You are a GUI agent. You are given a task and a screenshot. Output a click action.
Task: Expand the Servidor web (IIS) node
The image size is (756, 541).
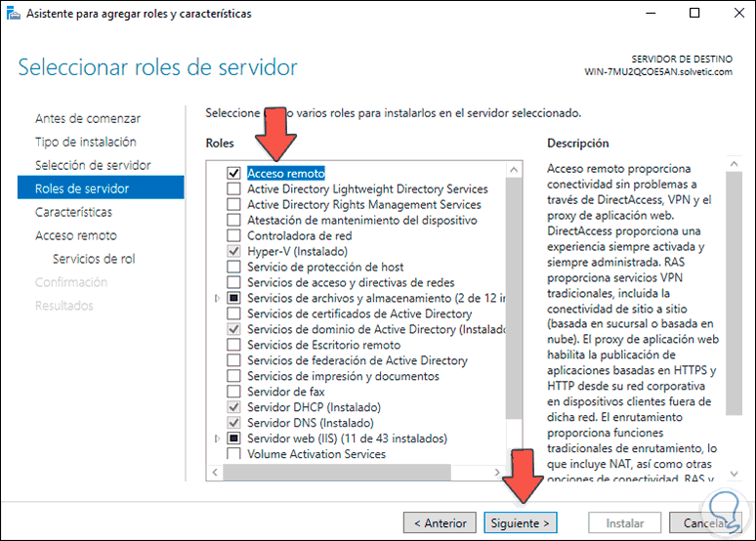pyautogui.click(x=217, y=437)
